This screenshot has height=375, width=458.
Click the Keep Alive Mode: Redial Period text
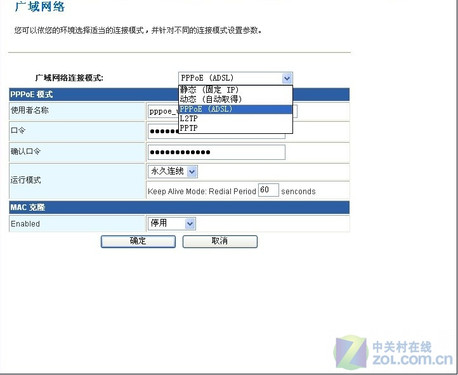coord(202,191)
